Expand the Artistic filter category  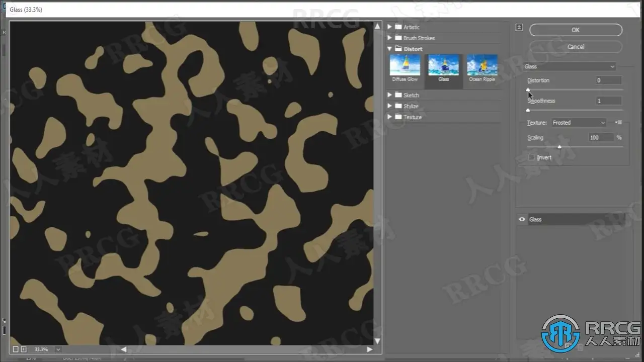point(389,27)
